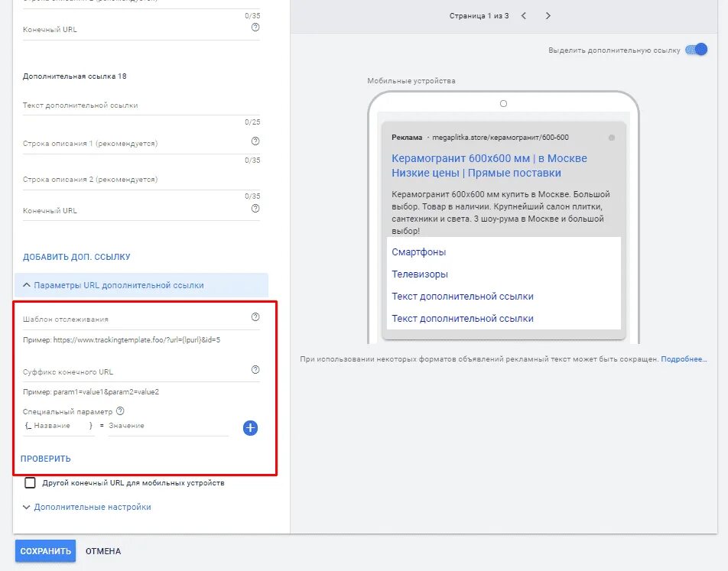The width and height of the screenshot is (728, 571).
Task: Open help for Суффикс конечного URL
Action: coord(255,370)
